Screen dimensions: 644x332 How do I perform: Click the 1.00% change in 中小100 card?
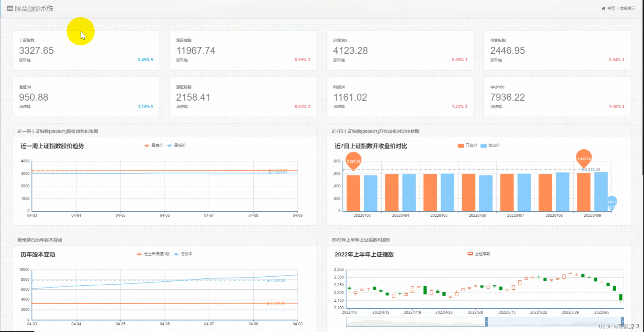pyautogui.click(x=615, y=107)
